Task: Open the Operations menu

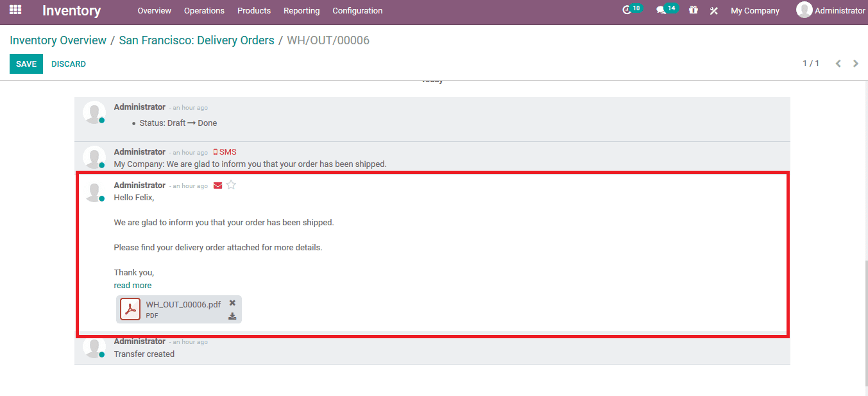Action: coord(204,10)
